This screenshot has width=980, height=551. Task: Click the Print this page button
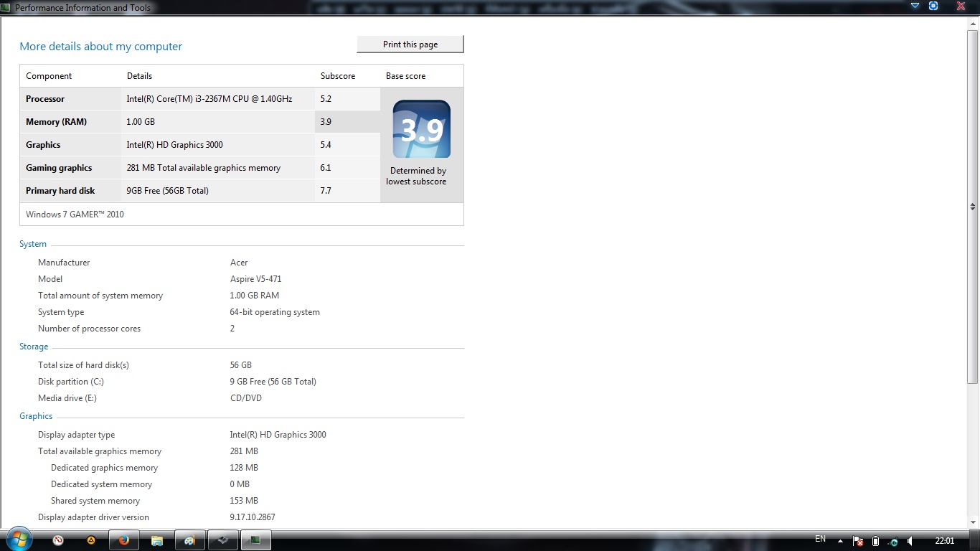point(410,44)
